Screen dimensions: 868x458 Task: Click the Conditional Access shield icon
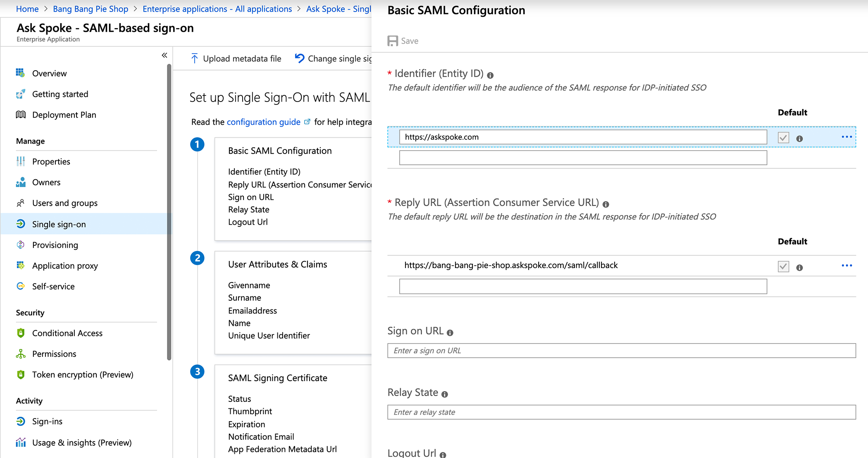click(20, 333)
